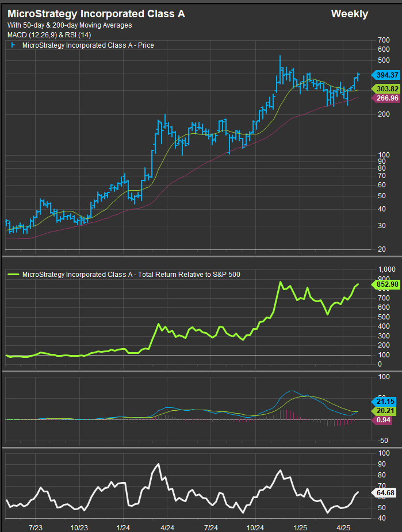The width and height of the screenshot is (402, 532).
Task: Click the 700 price axis label
Action: click(x=384, y=40)
